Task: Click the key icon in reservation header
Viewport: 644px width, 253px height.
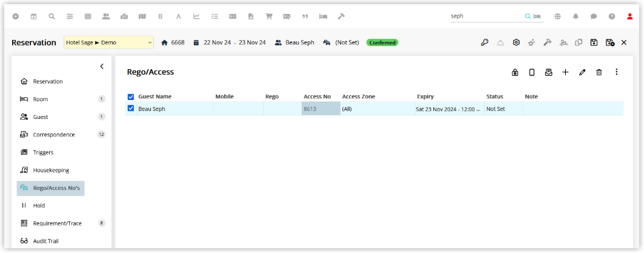Action: [x=485, y=42]
